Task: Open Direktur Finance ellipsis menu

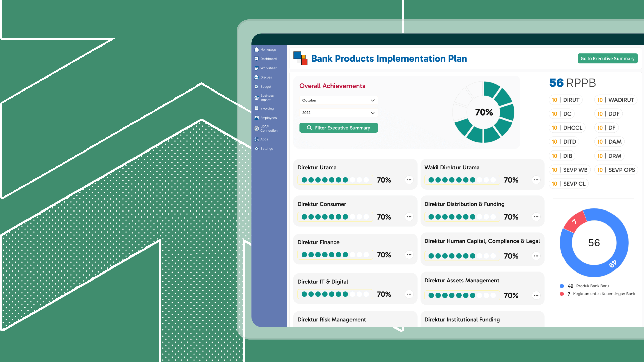Action: pos(409,255)
